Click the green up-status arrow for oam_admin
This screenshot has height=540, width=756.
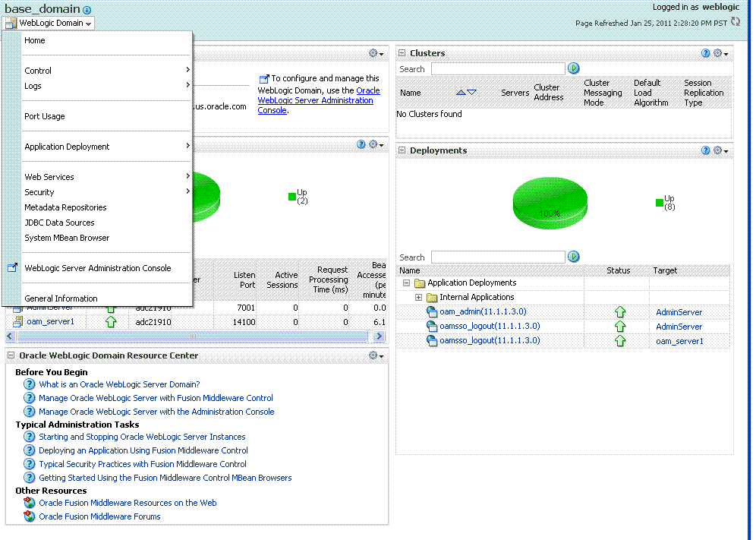[620, 312]
